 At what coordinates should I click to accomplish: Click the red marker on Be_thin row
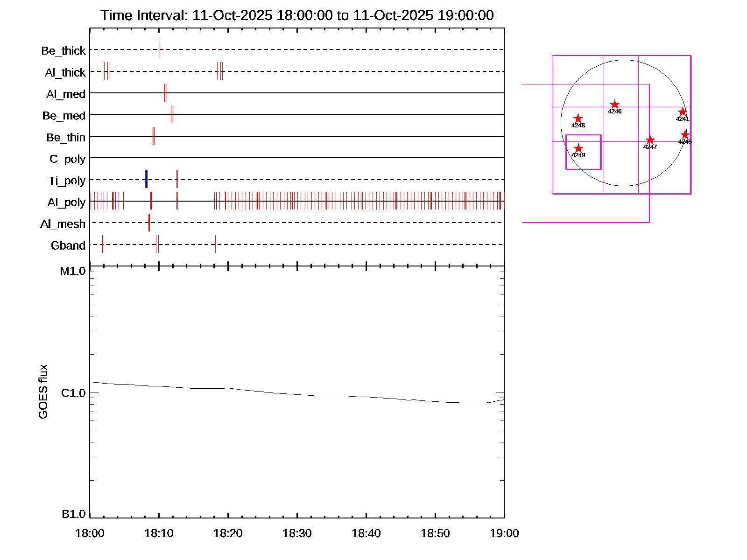pyautogui.click(x=154, y=136)
